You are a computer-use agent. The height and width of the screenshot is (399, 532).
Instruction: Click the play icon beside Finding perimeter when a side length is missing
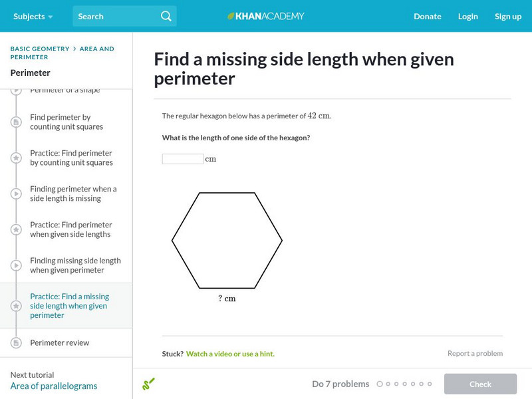[15, 194]
